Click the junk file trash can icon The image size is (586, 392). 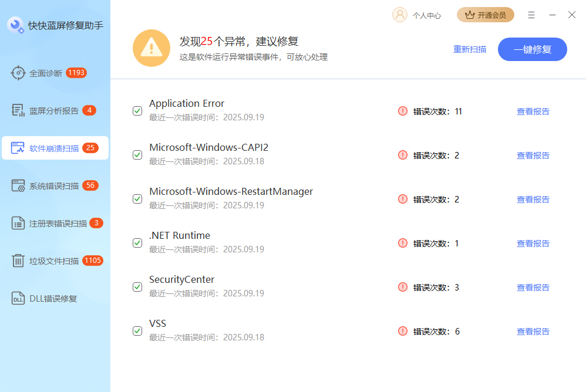coord(18,261)
